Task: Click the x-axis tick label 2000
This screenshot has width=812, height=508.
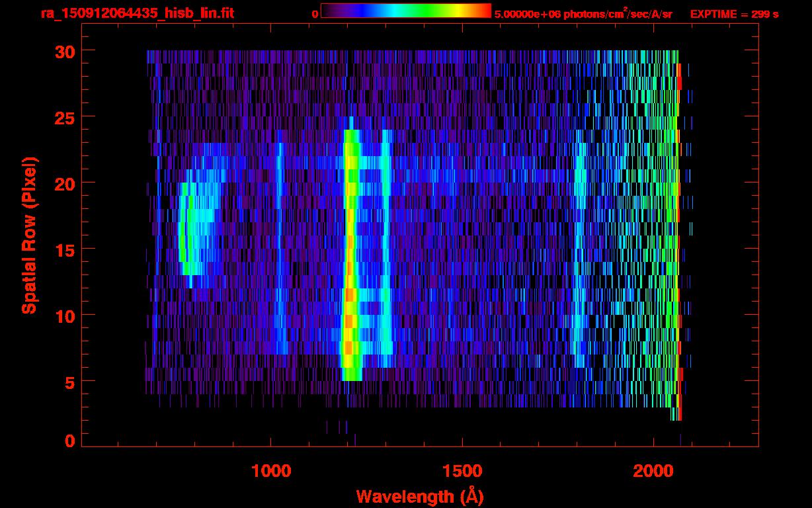Action: point(653,471)
